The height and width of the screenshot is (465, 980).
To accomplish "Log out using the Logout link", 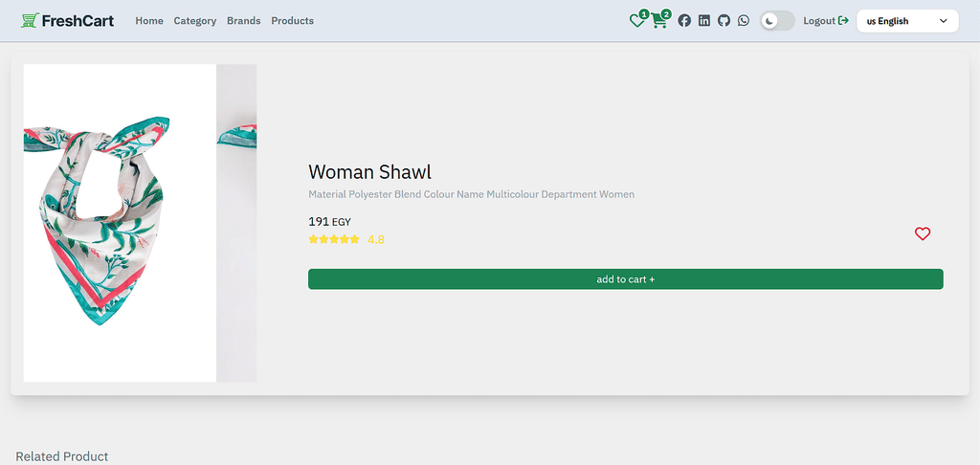I will pyautogui.click(x=826, y=21).
